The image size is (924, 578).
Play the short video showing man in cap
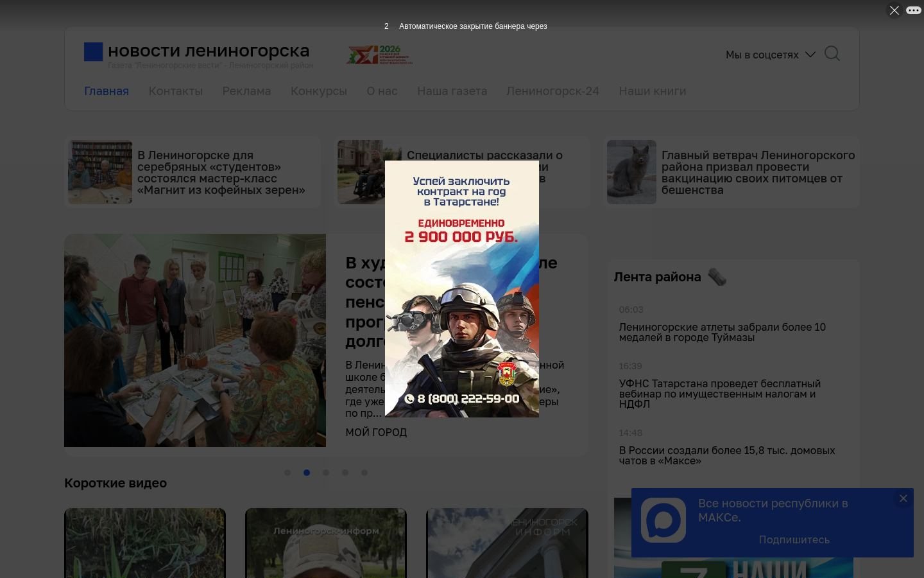tap(326, 543)
